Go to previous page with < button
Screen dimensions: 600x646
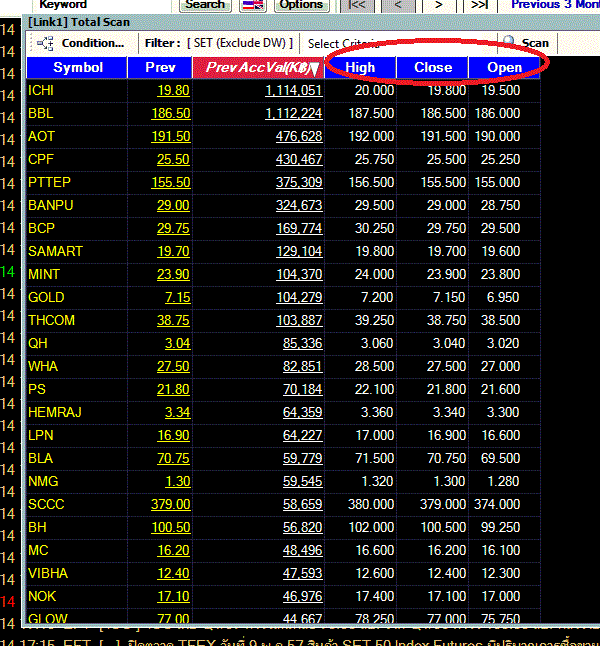[398, 5]
